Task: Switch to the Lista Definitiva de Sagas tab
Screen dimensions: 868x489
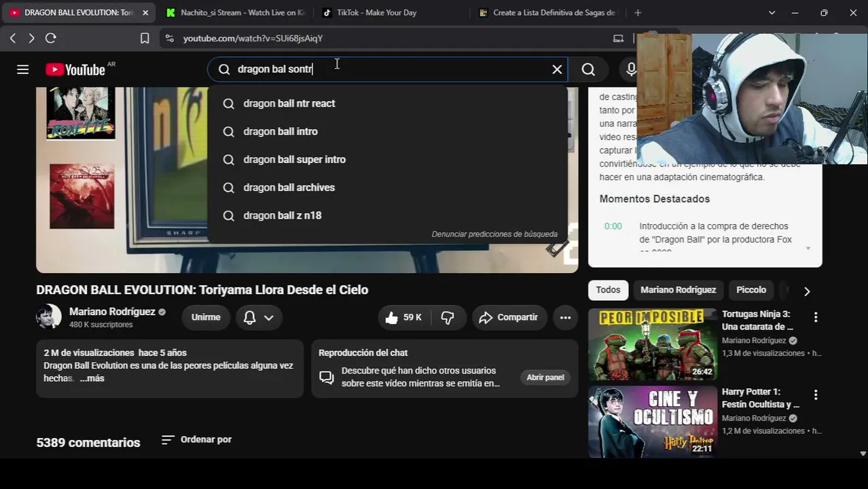Action: (547, 13)
